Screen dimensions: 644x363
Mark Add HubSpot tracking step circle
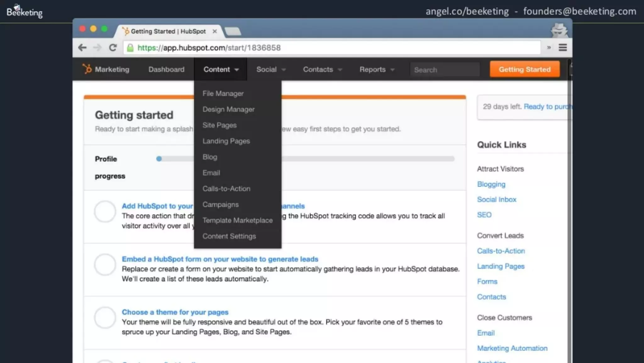[x=105, y=212]
